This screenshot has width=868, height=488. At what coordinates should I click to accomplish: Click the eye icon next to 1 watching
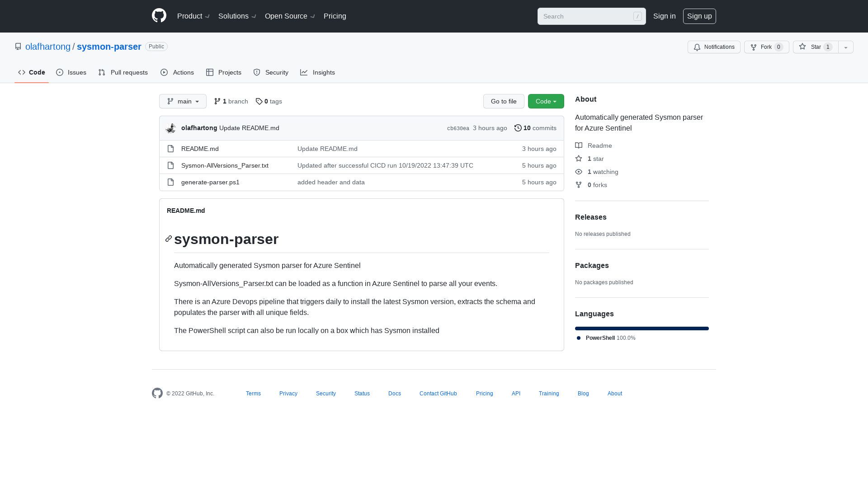(x=579, y=172)
